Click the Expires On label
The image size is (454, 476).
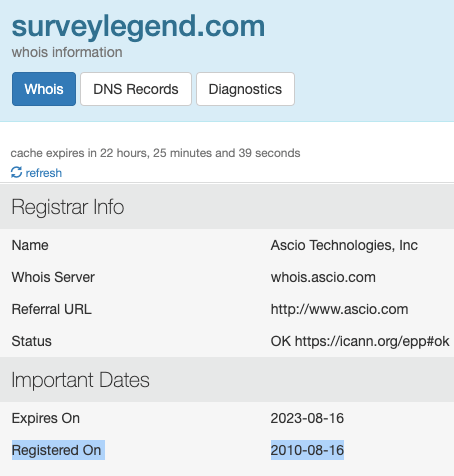(46, 418)
